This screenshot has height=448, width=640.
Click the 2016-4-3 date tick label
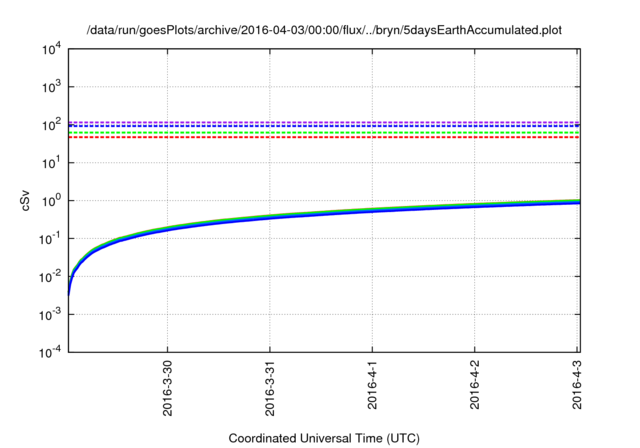[x=577, y=384]
